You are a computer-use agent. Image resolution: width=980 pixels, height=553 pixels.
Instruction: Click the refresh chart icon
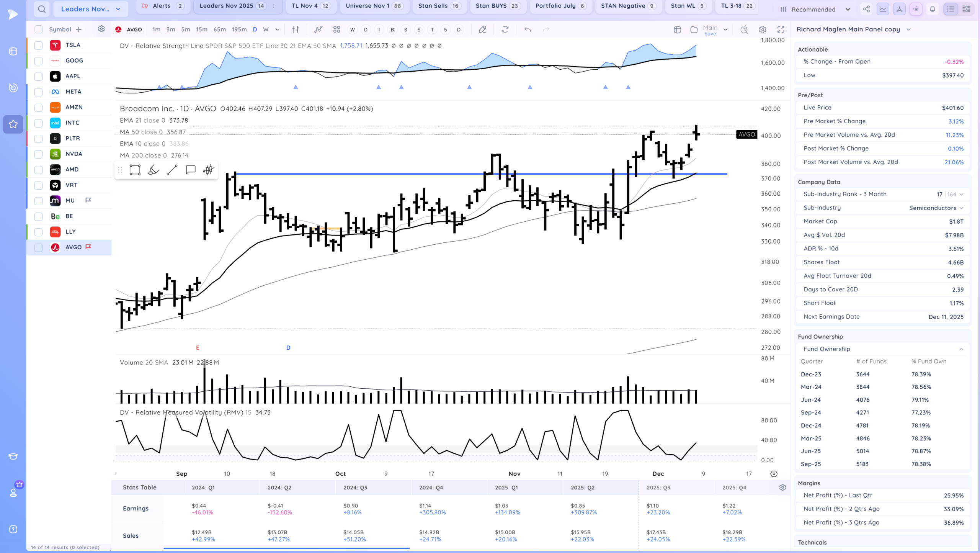[x=505, y=29]
